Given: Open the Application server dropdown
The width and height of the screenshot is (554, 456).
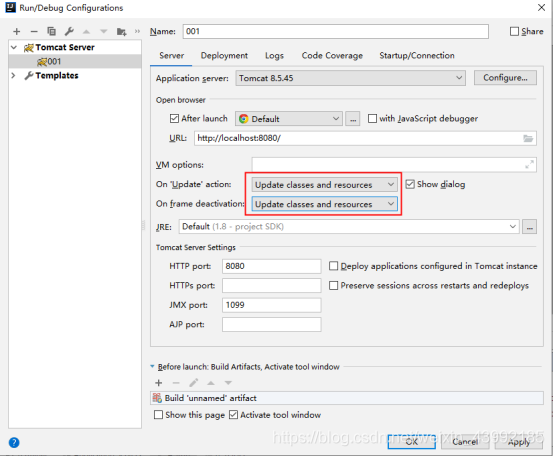Looking at the screenshot, I should tap(350, 78).
